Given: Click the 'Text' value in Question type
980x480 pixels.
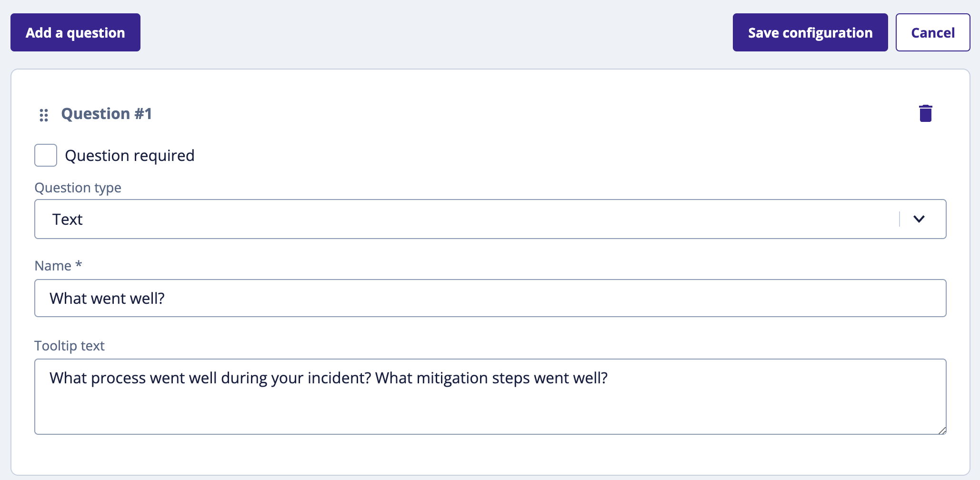Looking at the screenshot, I should tap(67, 220).
